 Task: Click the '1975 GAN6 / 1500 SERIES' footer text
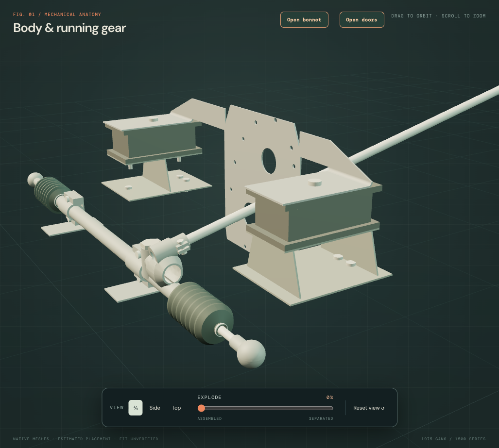coord(453,439)
